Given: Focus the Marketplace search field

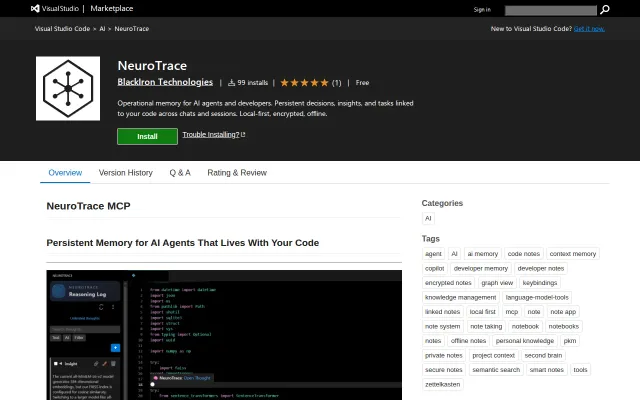Looking at the screenshot, I should click(x=551, y=10).
